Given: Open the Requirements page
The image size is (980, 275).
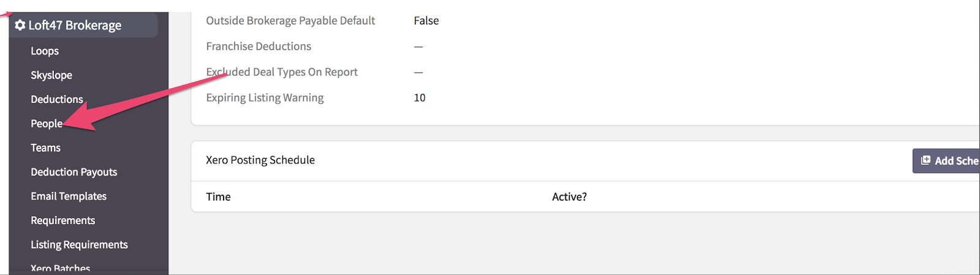Looking at the screenshot, I should pos(63,220).
